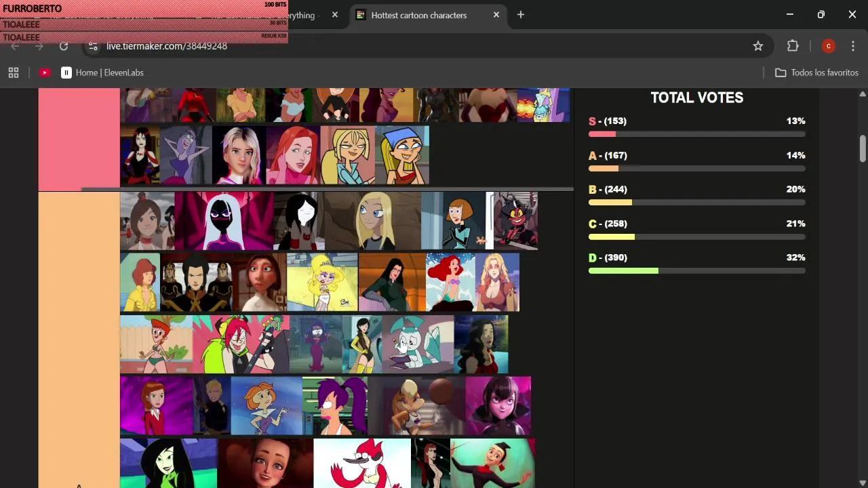Select the green-skinned black-haired woman thumbnail
This screenshot has width=868, height=488.
click(169, 463)
